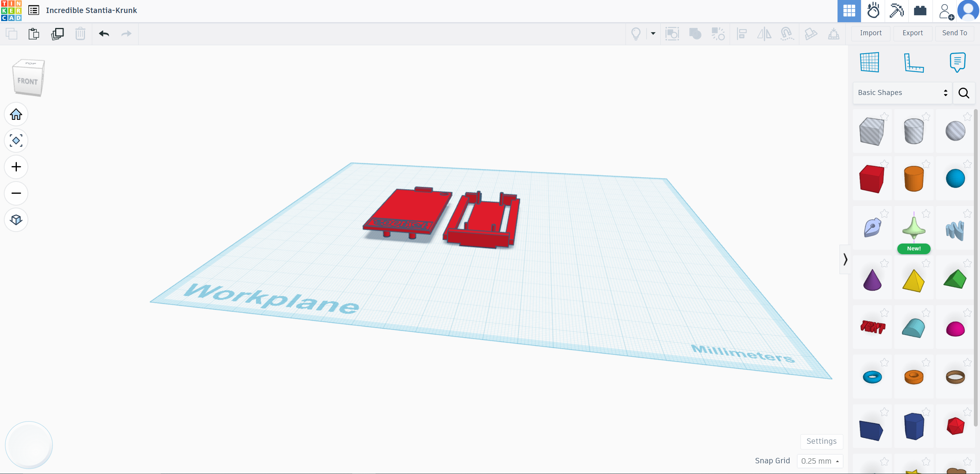Select the striped Cylinder hole shape
Viewport: 980px width, 474px height.
914,131
